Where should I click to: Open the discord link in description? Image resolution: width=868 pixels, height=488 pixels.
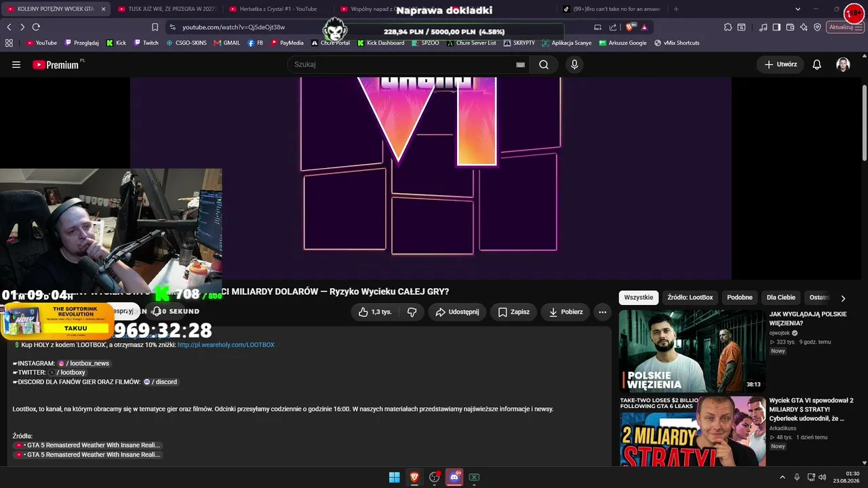pyautogui.click(x=160, y=382)
